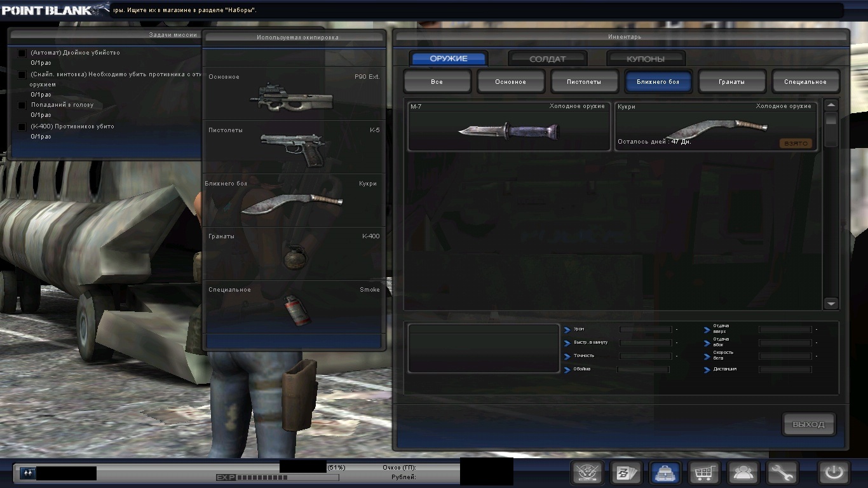Viewport: 868px width, 488px height.
Task: Click "Осталось дней : 47 Дн." text
Action: click(654, 142)
